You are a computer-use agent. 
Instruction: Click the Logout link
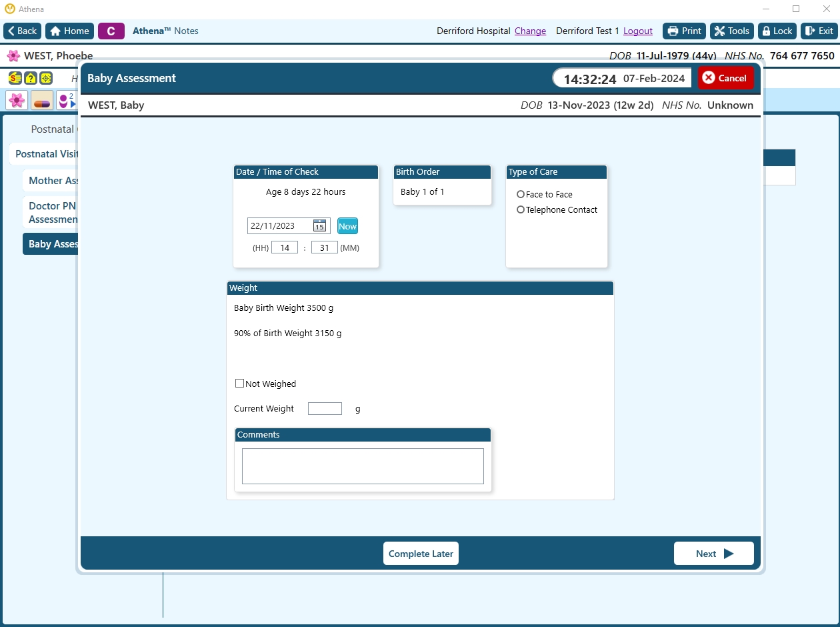pyautogui.click(x=638, y=31)
